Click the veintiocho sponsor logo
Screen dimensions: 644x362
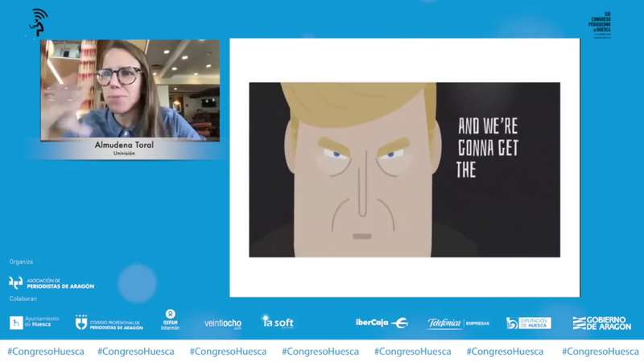pyautogui.click(x=223, y=323)
